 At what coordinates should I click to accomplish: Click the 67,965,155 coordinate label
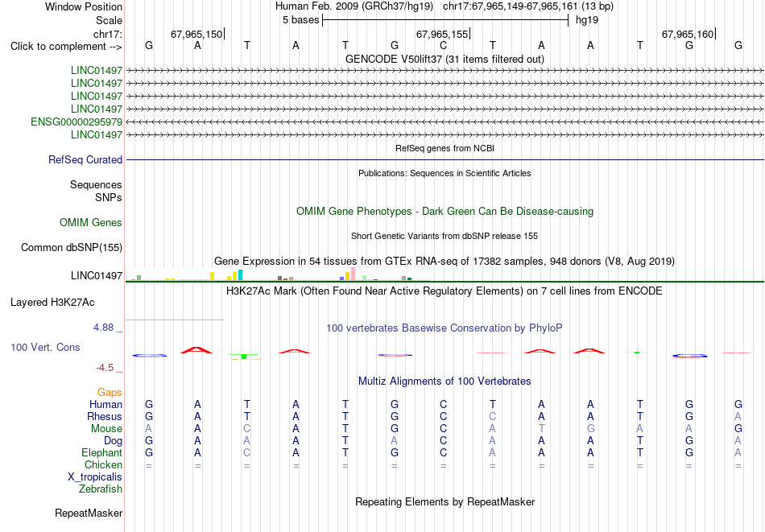441,34
